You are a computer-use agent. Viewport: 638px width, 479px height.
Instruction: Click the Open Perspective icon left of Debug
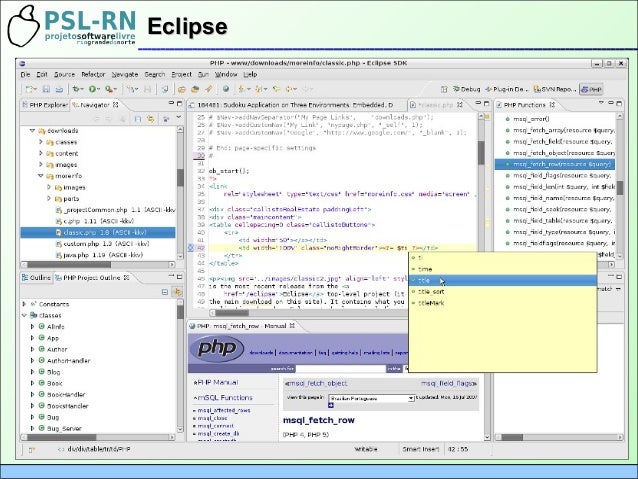[x=444, y=89]
